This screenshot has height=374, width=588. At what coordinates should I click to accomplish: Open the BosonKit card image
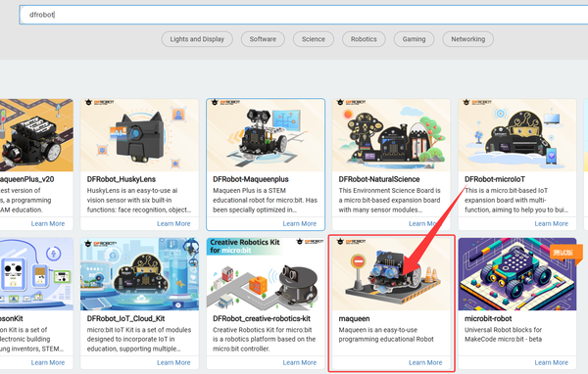click(x=36, y=274)
